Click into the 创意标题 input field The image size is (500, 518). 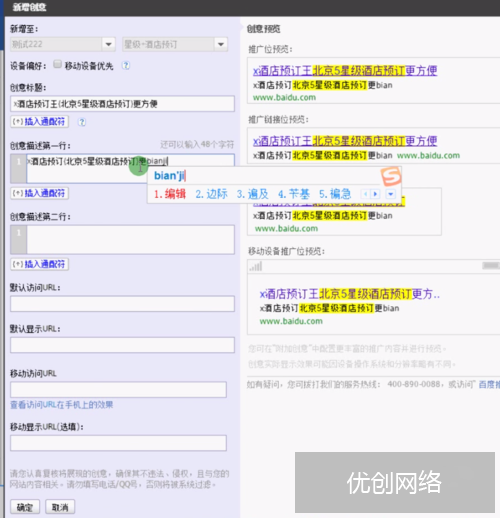(x=122, y=104)
